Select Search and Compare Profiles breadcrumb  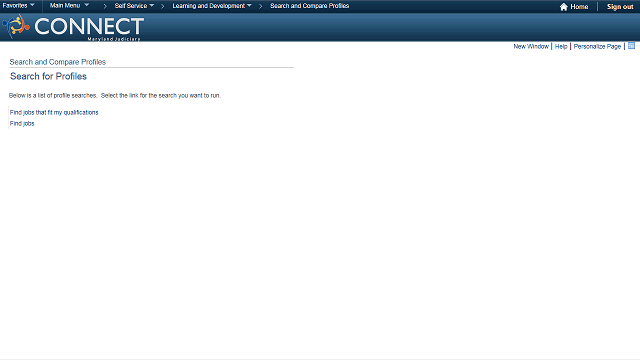[309, 6]
